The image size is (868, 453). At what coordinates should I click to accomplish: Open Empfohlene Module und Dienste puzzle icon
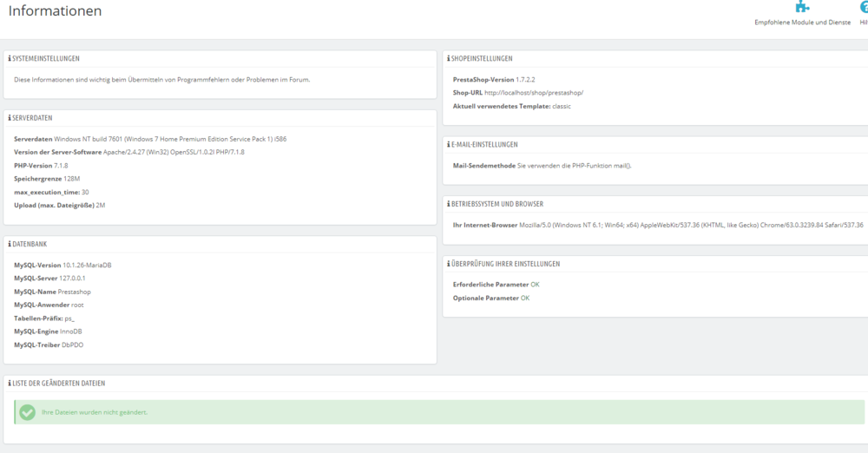(x=802, y=7)
